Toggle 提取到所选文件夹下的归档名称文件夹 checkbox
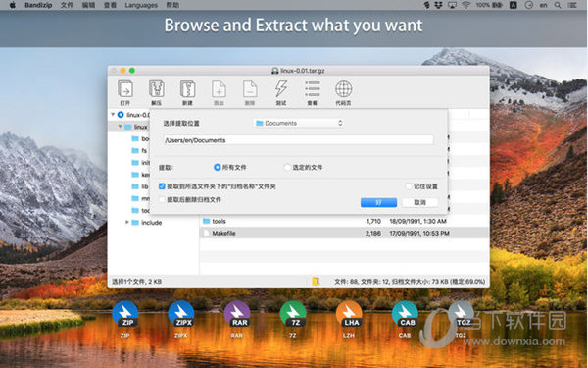588x368 pixels. pos(162,186)
